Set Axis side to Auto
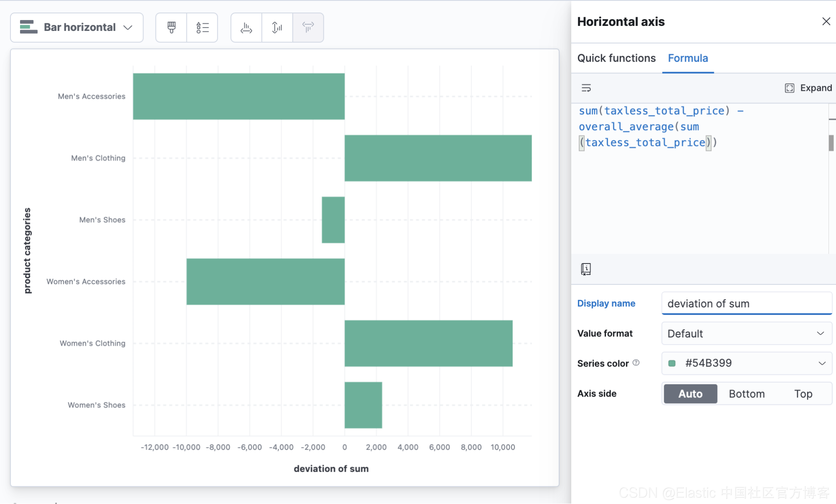Screen dimensions: 836x504 [690, 394]
